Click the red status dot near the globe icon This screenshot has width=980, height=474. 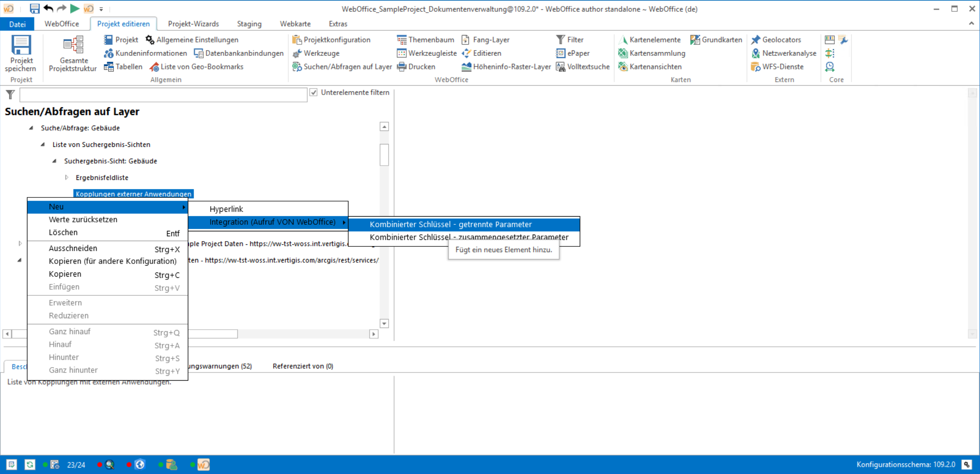pos(130,465)
